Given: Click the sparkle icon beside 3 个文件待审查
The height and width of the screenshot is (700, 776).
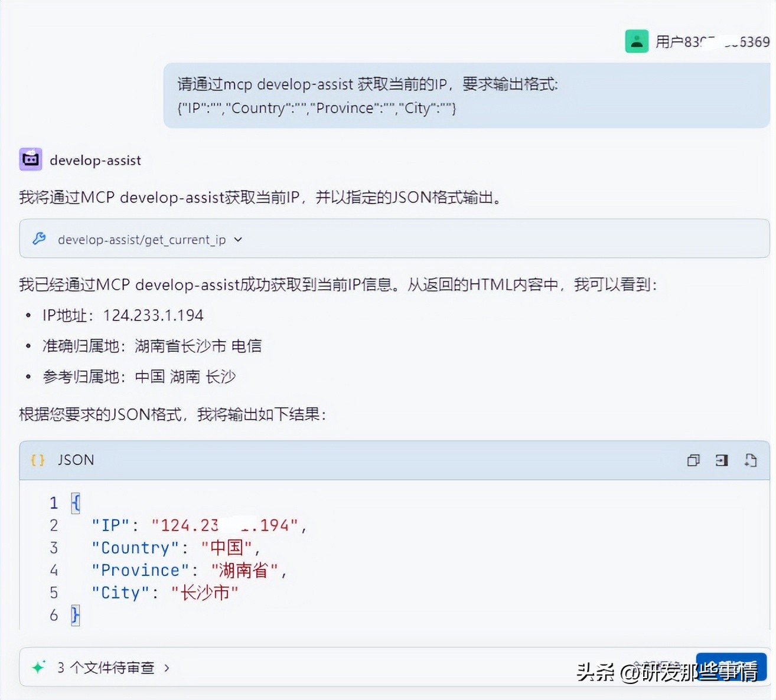Looking at the screenshot, I should 38,668.
